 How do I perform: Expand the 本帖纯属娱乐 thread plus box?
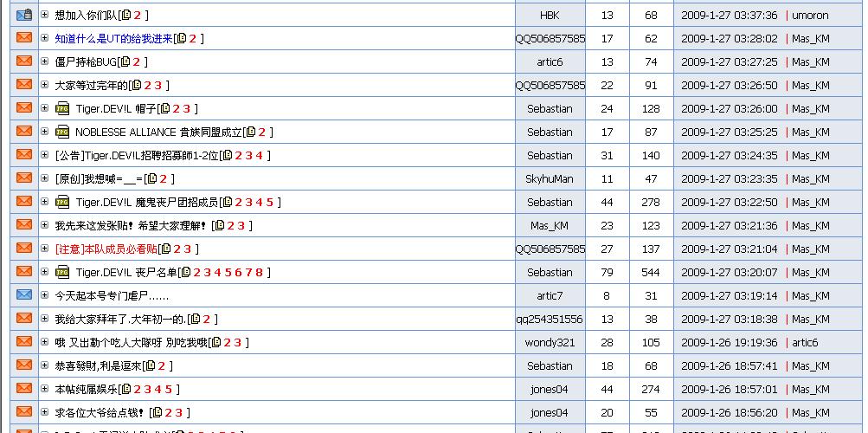[45, 389]
